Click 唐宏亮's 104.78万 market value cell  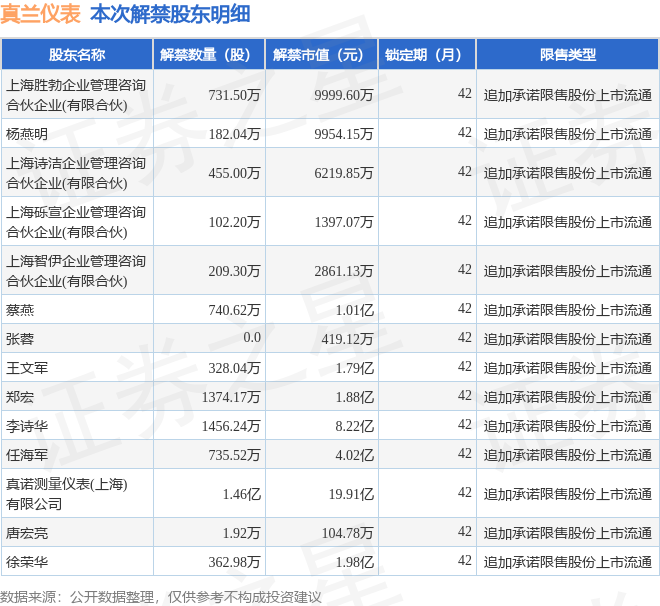pyautogui.click(x=322, y=532)
